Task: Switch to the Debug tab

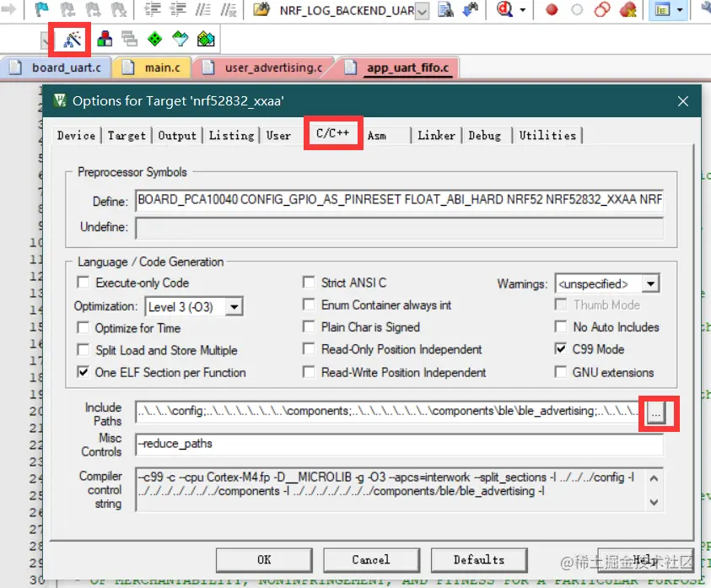Action: pos(485,136)
